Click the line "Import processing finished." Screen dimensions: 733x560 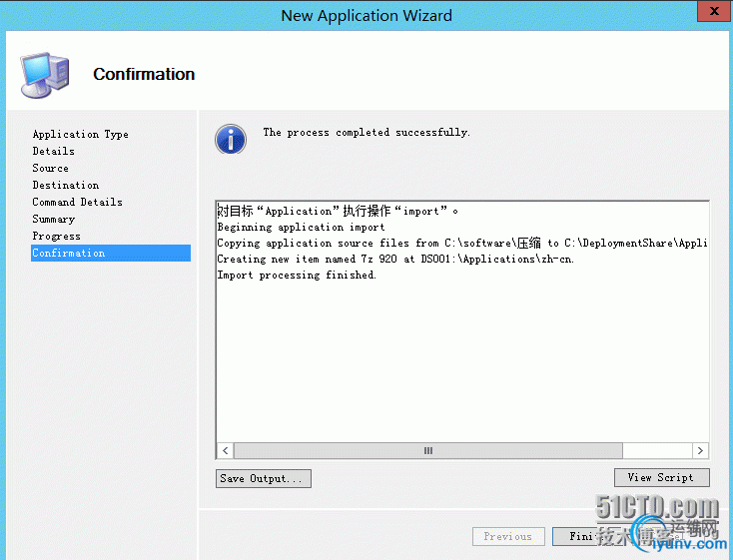click(297, 275)
